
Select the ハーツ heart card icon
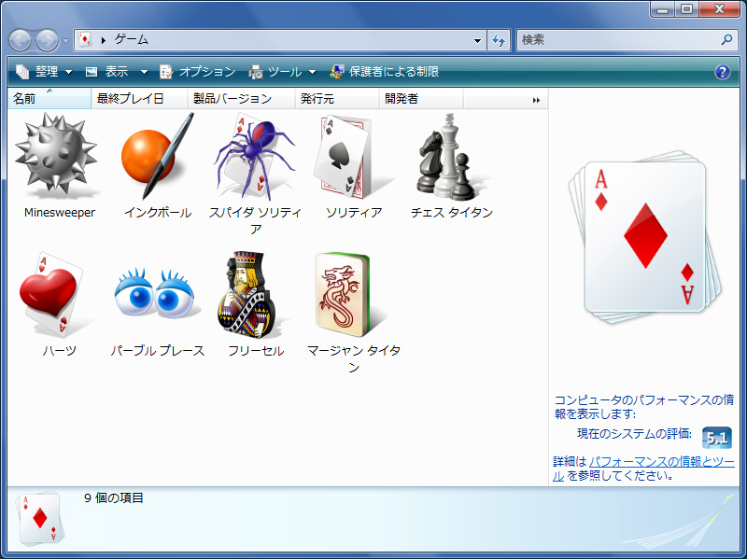point(51,294)
